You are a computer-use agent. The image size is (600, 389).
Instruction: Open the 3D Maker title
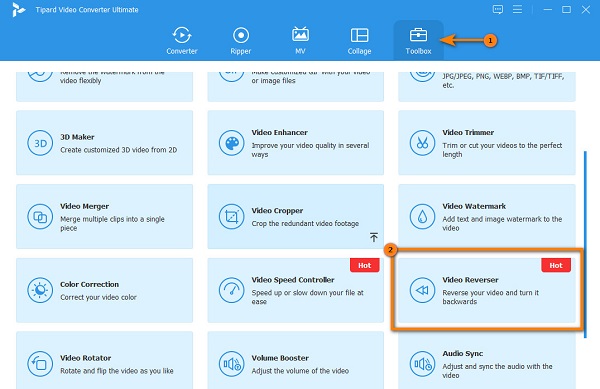point(77,137)
